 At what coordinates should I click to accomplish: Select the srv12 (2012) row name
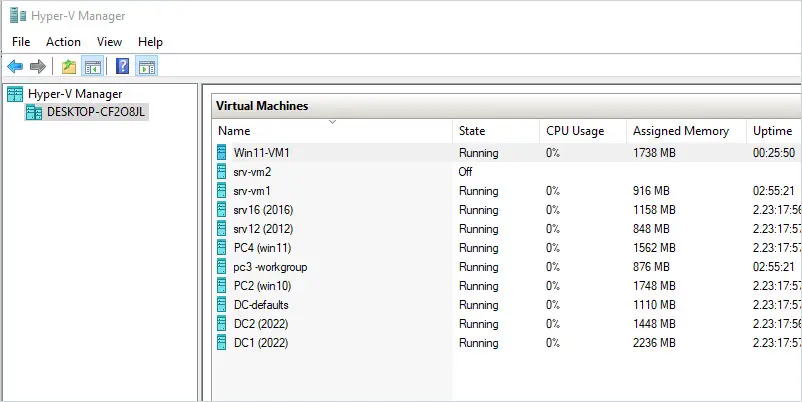[263, 229]
